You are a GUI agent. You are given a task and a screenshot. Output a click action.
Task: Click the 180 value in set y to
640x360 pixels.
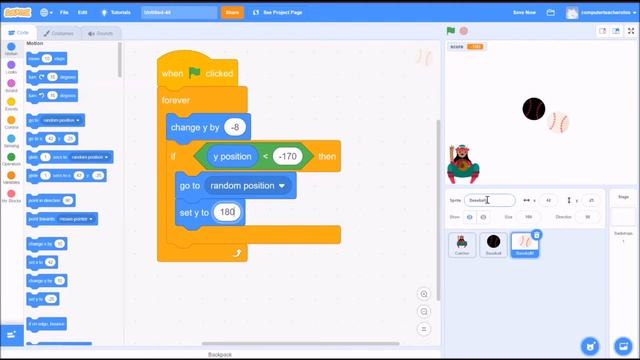(227, 212)
